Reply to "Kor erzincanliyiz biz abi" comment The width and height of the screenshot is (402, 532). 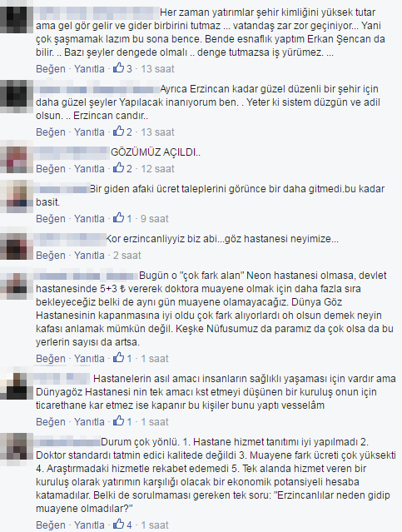(x=89, y=255)
